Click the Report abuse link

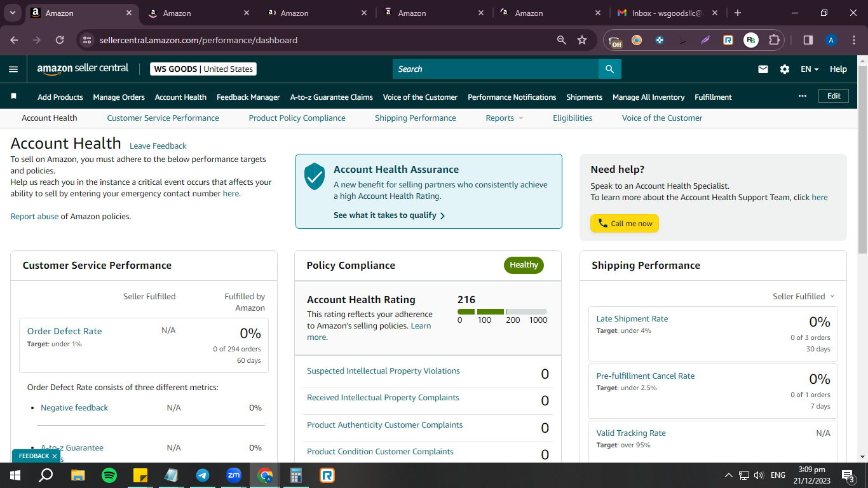pyautogui.click(x=34, y=217)
